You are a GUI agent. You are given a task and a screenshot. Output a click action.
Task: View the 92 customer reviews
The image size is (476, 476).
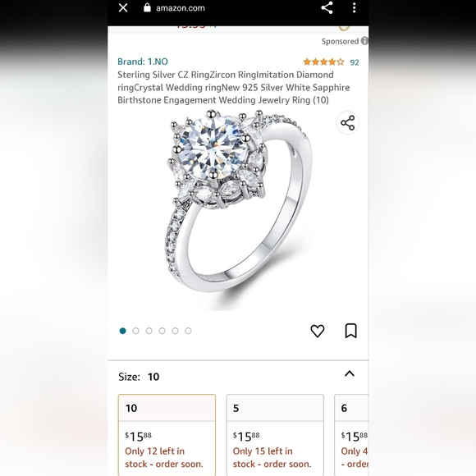(355, 62)
